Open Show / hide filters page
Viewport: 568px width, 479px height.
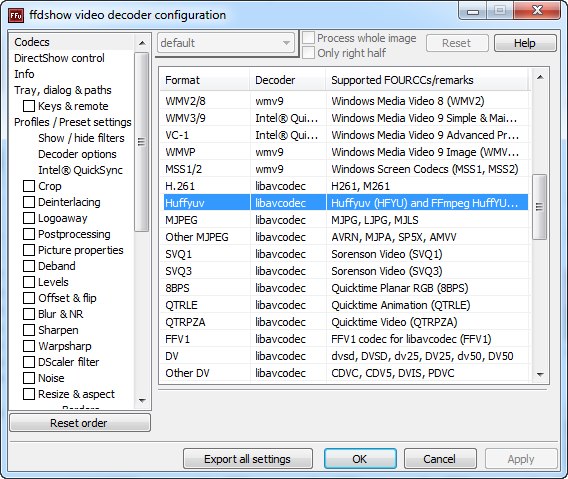pos(81,138)
